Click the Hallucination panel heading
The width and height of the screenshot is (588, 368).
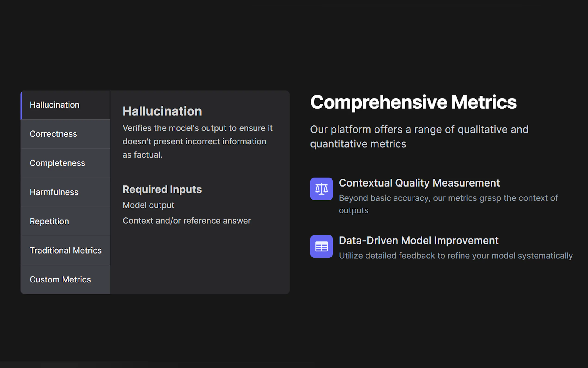coord(162,111)
